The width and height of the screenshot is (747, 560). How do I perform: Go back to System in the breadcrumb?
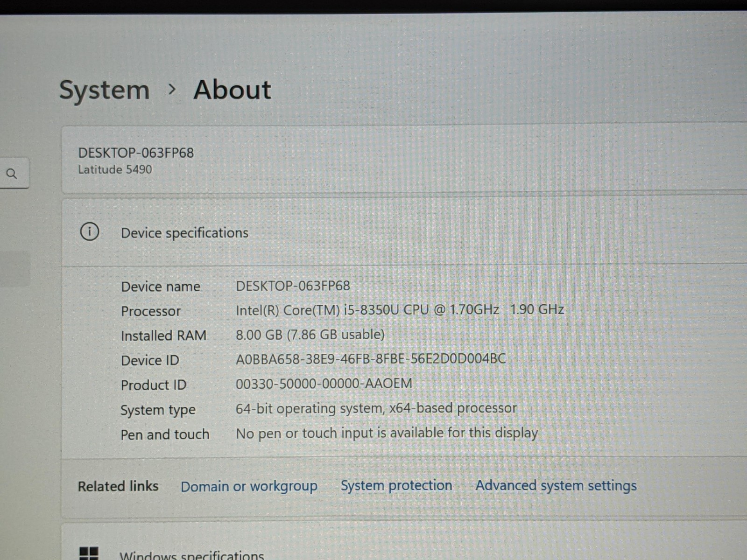[x=104, y=90]
